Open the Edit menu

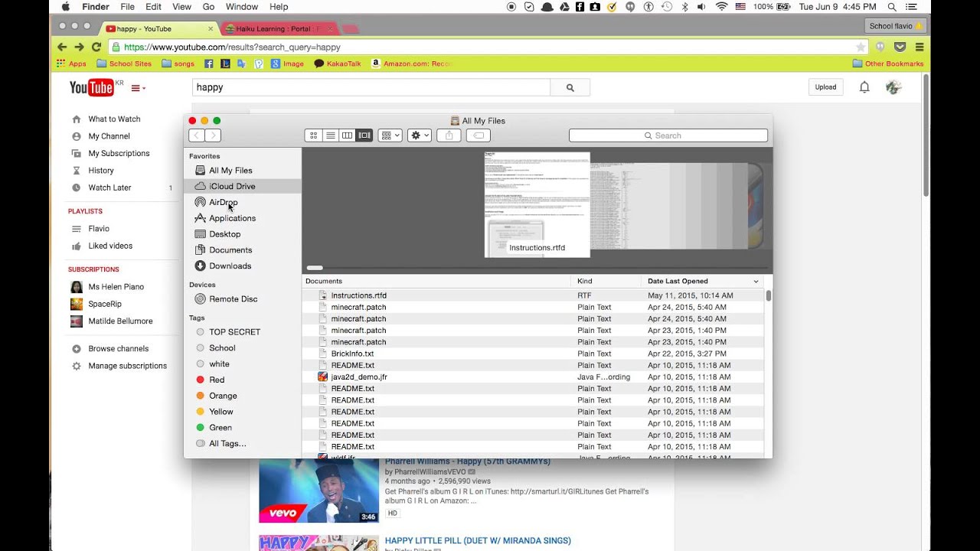(x=153, y=7)
